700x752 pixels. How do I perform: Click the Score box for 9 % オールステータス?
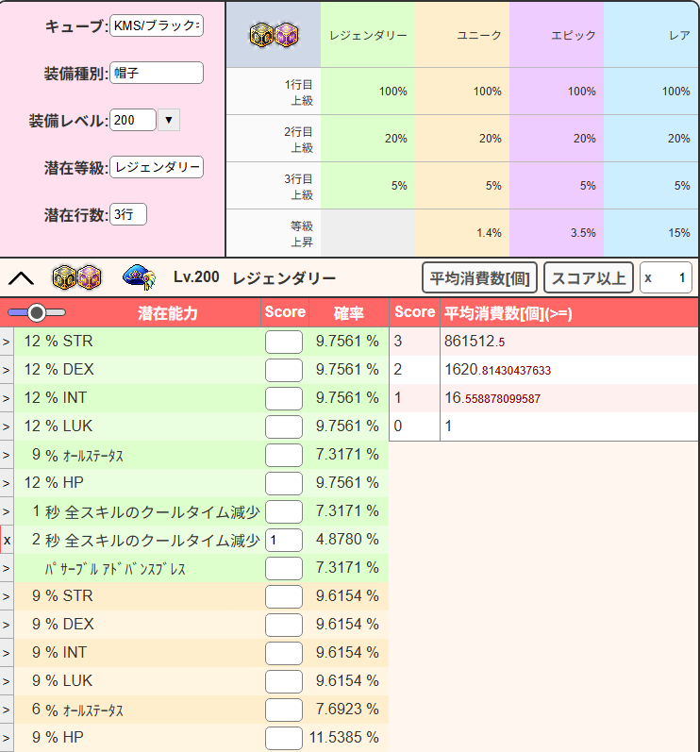coord(284,455)
